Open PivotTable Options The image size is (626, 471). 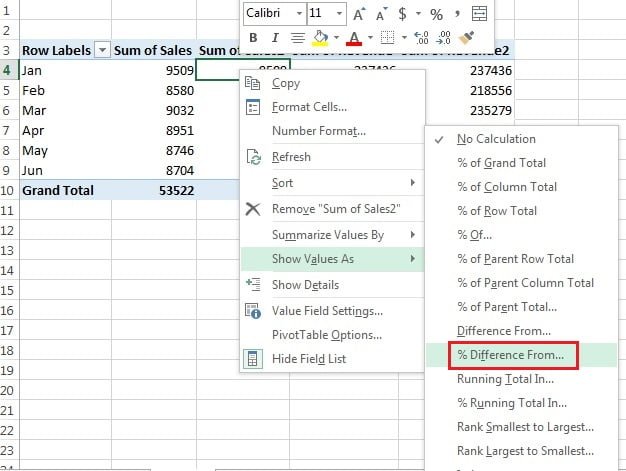click(332, 334)
